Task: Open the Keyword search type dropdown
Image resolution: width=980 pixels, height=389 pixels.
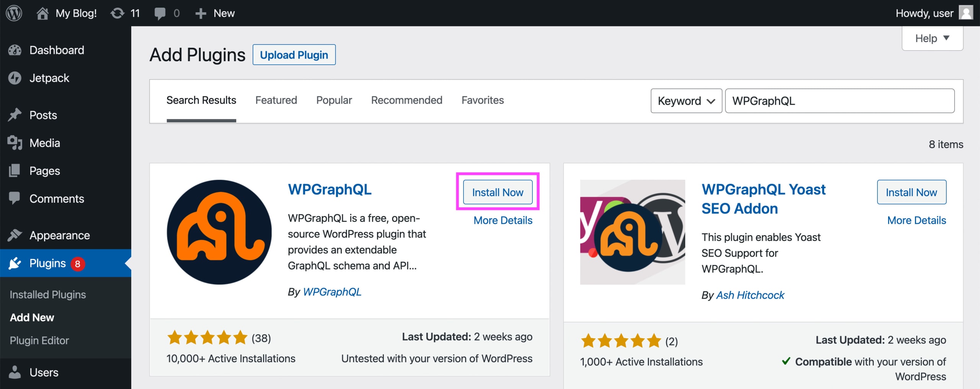Action: 686,101
